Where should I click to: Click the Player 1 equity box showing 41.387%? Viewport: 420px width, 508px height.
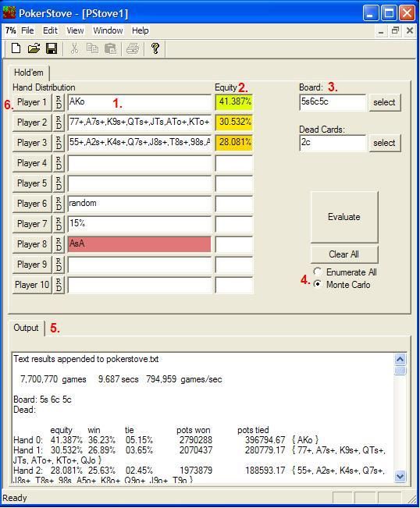[234, 102]
